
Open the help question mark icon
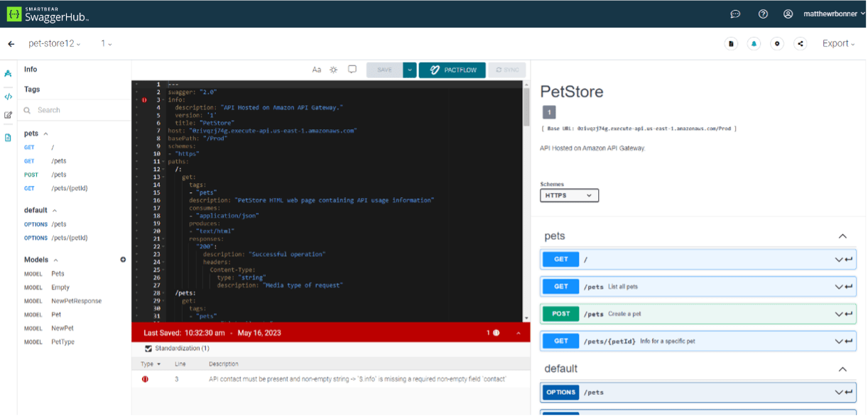click(x=763, y=14)
